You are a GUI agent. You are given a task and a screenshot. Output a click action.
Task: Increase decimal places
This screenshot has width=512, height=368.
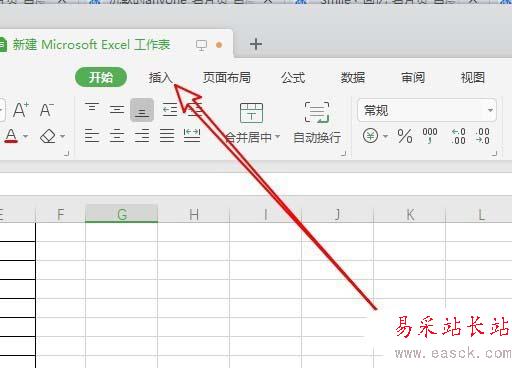(458, 136)
